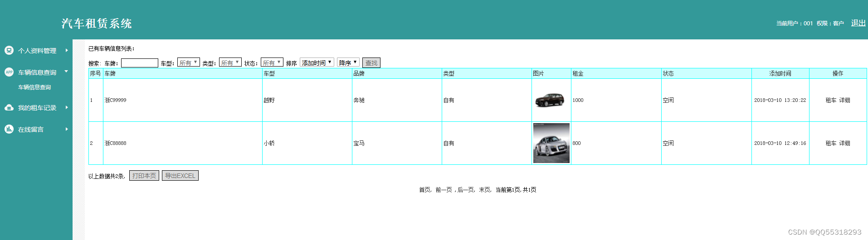Click the 查找 search button
The width and height of the screenshot is (868, 240).
click(x=371, y=63)
